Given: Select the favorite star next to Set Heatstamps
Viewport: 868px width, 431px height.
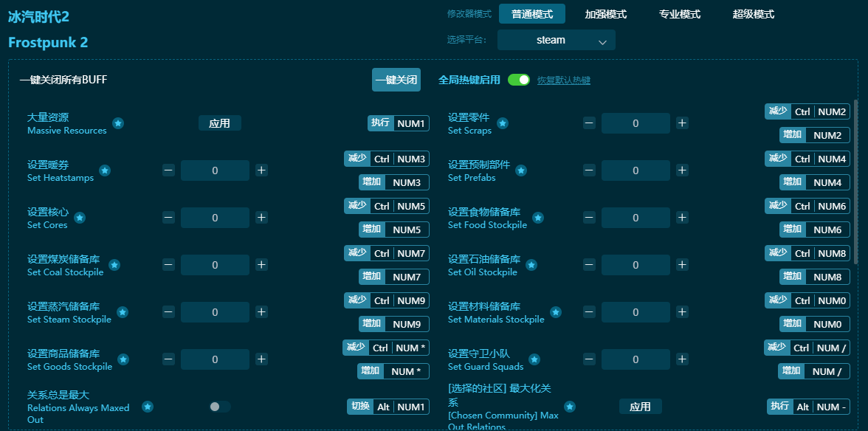Looking at the screenshot, I should (x=105, y=170).
